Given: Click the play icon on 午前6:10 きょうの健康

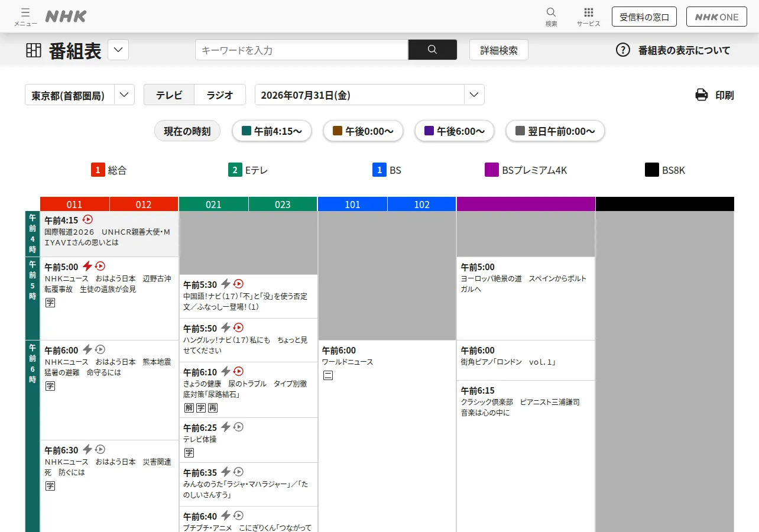Looking at the screenshot, I should point(238,371).
